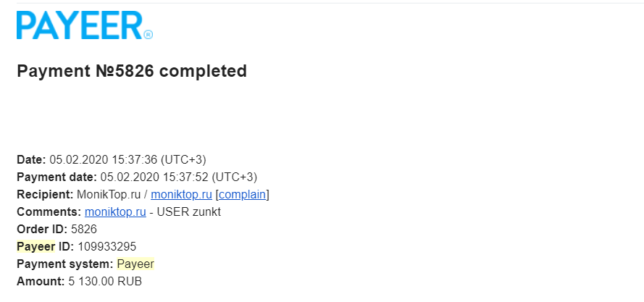Click the bold "Amount:" label
The image size is (644, 302).
39,281
